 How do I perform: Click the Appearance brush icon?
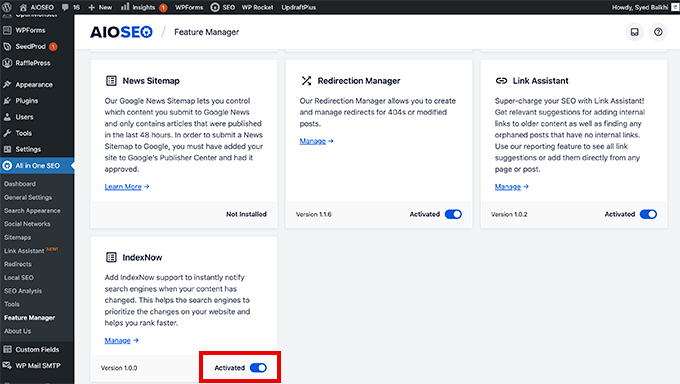click(x=7, y=84)
